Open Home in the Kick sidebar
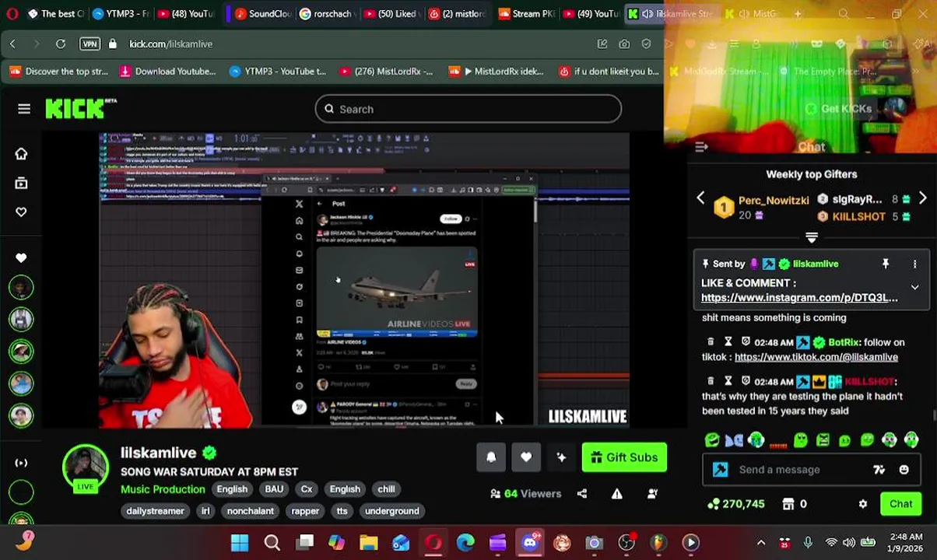The height and width of the screenshot is (560, 937). click(21, 153)
